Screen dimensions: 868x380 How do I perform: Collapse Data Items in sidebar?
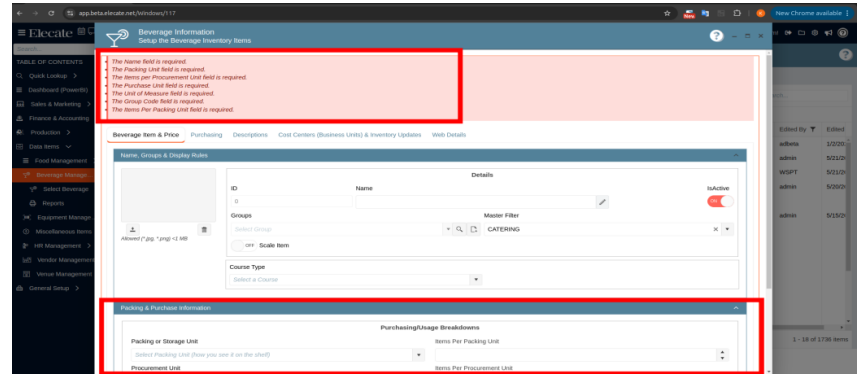coord(69,147)
